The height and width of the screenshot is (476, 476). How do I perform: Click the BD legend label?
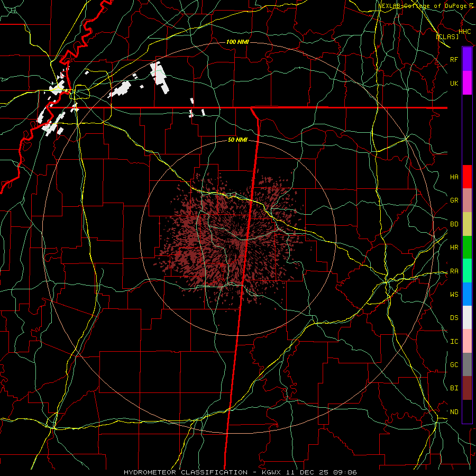[x=454, y=224]
